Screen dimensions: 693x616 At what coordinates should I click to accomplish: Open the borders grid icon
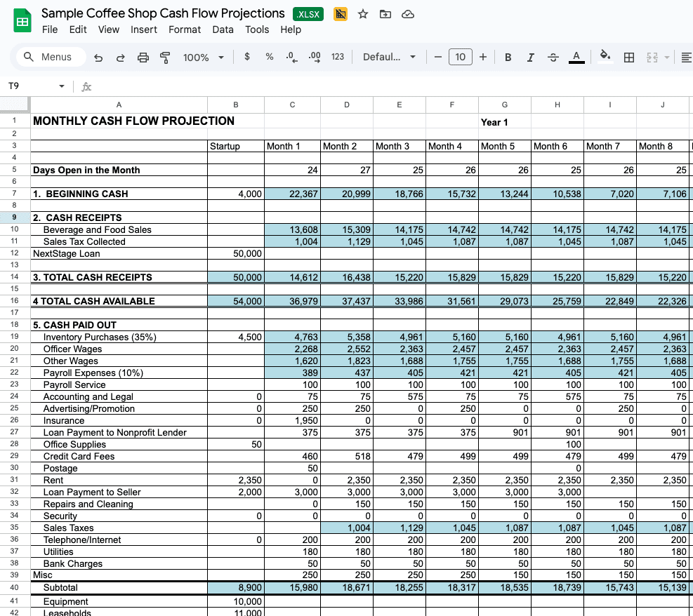click(x=628, y=57)
